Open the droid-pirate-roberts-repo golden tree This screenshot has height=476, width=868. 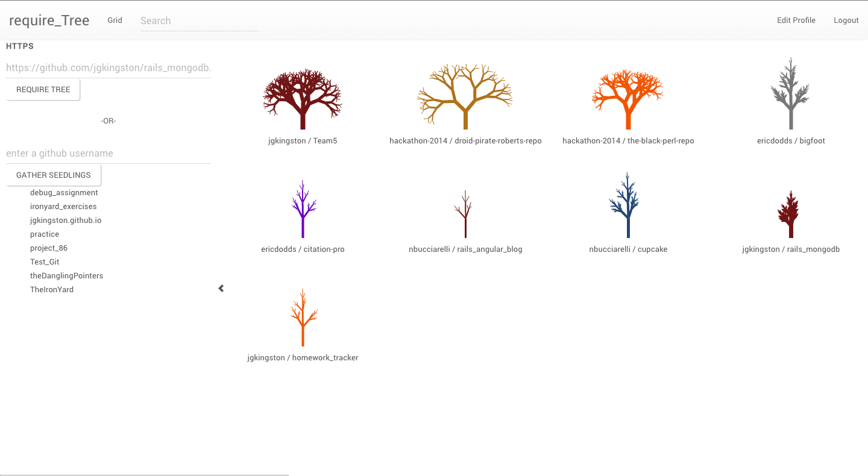pyautogui.click(x=465, y=98)
